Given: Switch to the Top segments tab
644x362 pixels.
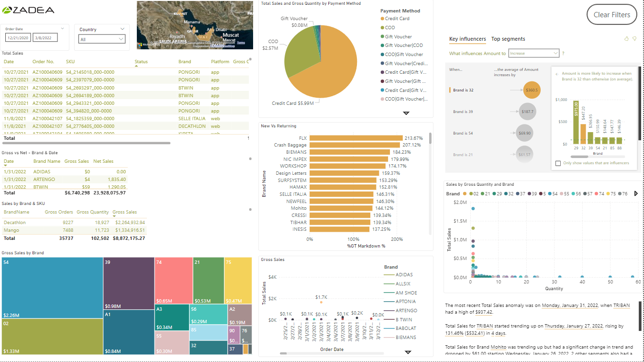Looking at the screenshot, I should click(508, 39).
